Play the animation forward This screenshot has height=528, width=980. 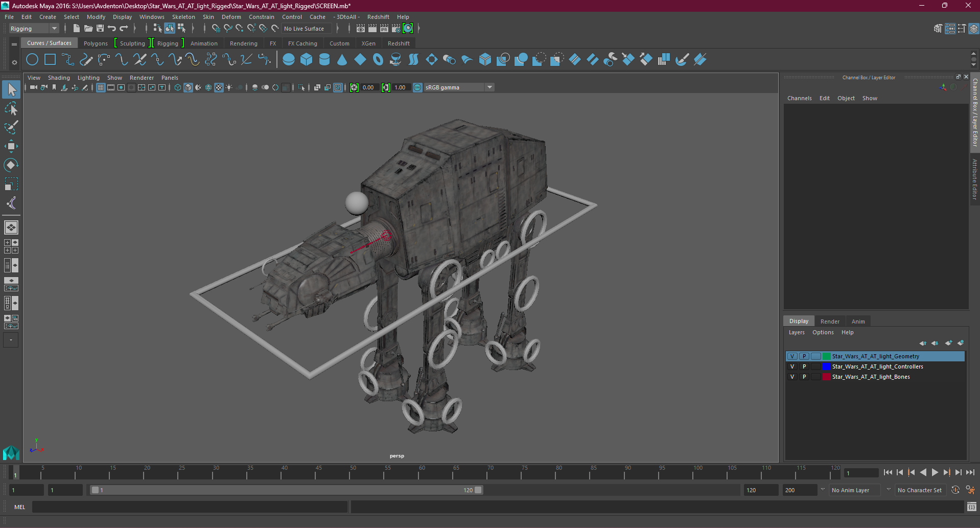coord(935,473)
